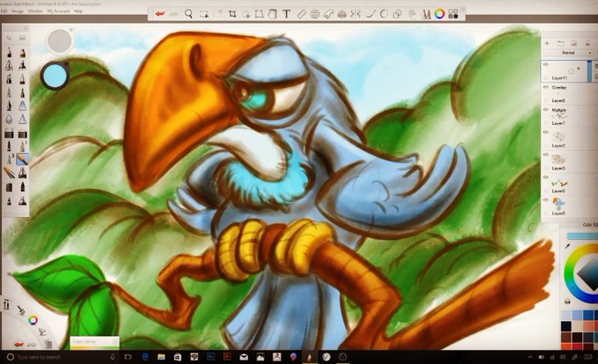Open the Window menu
This screenshot has height=364, width=598.
click(35, 11)
